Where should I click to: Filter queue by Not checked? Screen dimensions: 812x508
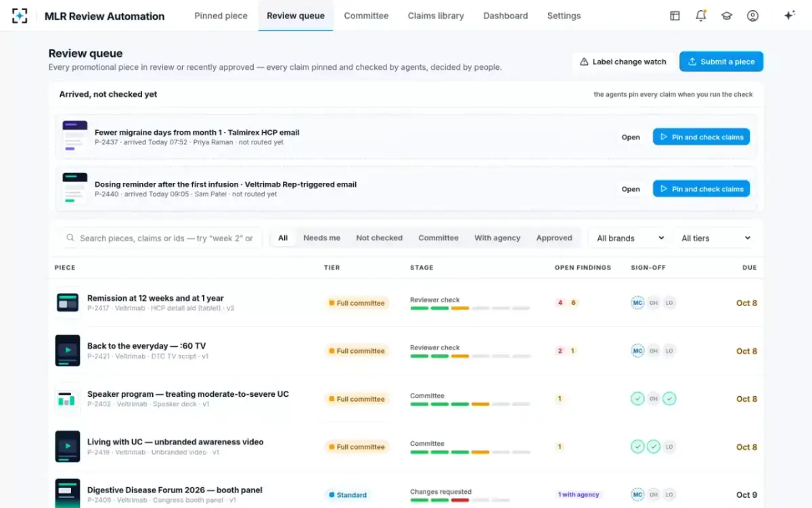379,238
